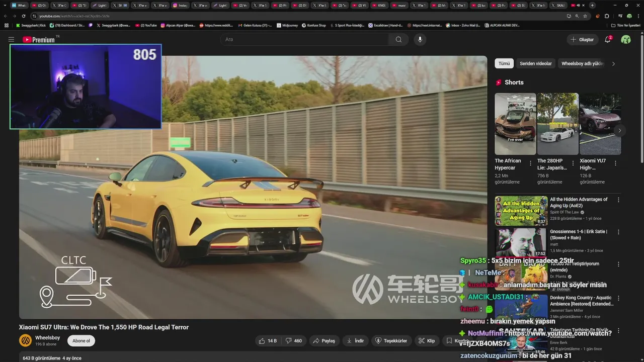The image size is (644, 362).
Task: Switch to the SKAL browser tab
Action: coord(558,5)
